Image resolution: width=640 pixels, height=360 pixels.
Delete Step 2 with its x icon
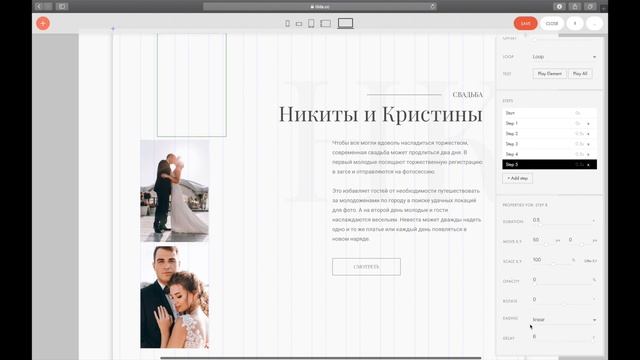[x=588, y=134]
